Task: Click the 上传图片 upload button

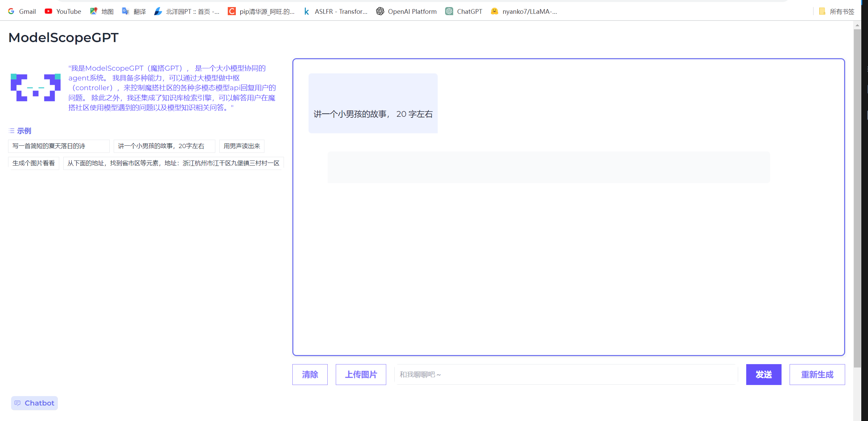Action: [361, 375]
